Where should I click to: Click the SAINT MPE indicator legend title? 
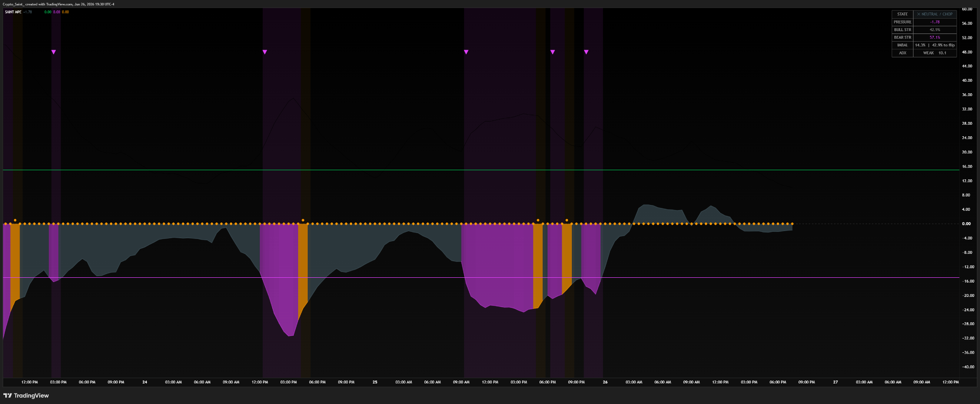pyautogui.click(x=13, y=12)
